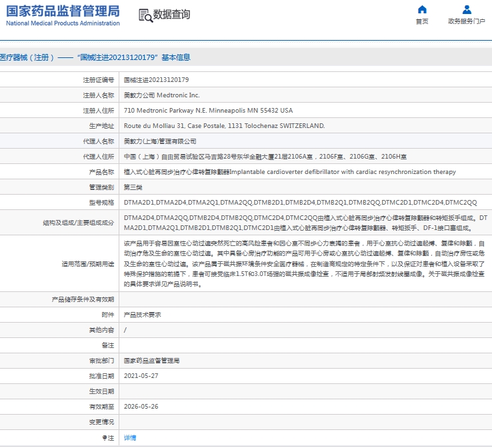Click the 产品技术要求 attachment value
This screenshot has height=448, width=492.
click(x=143, y=315)
